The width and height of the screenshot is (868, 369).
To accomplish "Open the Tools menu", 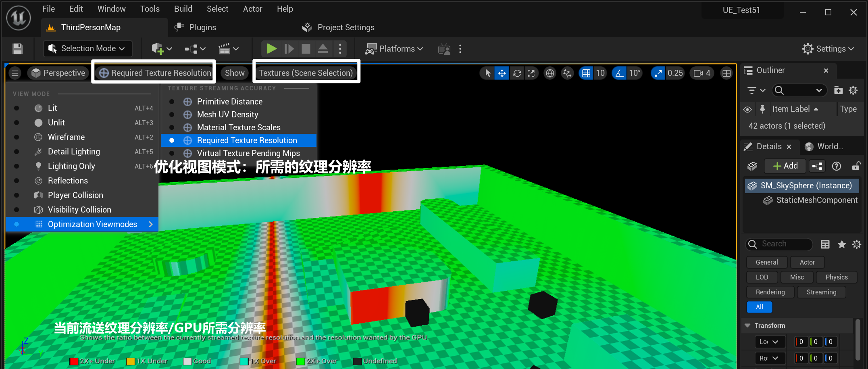I will click(150, 9).
